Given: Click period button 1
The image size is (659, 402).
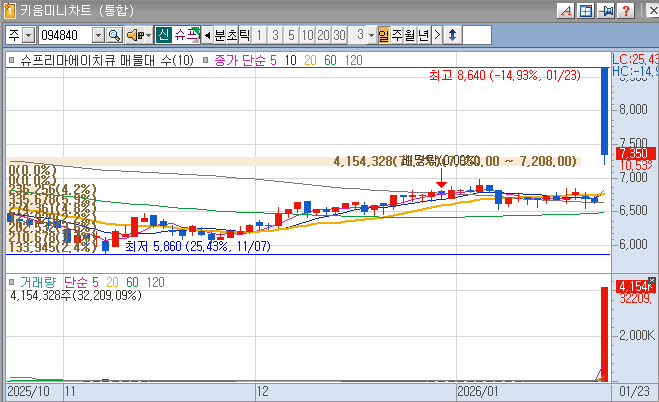Looking at the screenshot, I should (260, 35).
